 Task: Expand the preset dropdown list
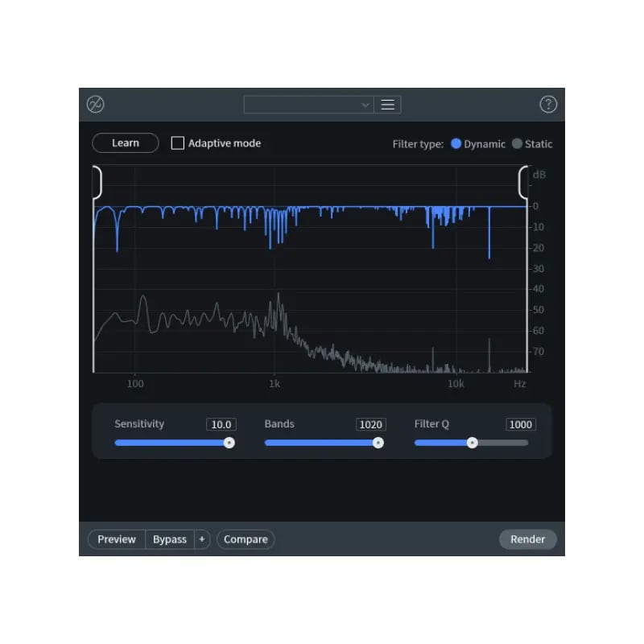click(309, 105)
